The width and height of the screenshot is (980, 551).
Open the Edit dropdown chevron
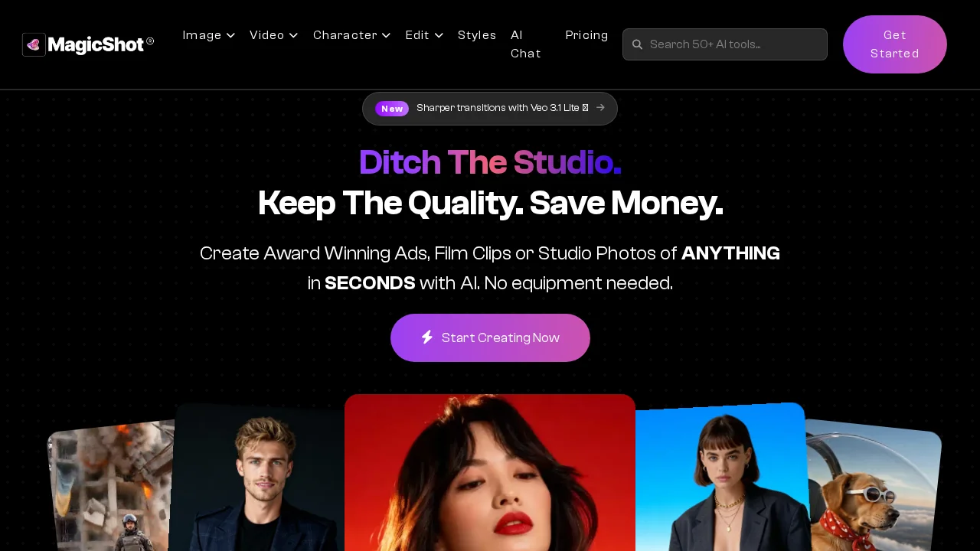tap(439, 35)
